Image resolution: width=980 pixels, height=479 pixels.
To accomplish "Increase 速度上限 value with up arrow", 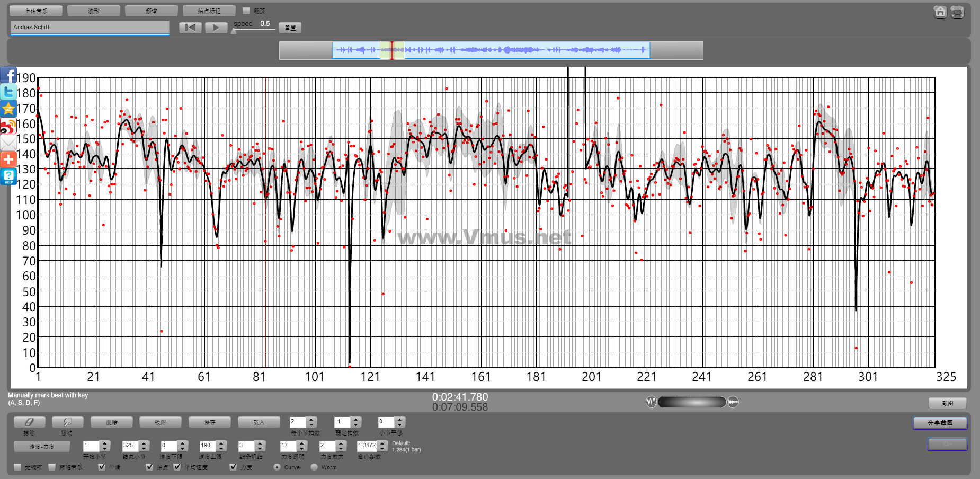I will point(222,443).
